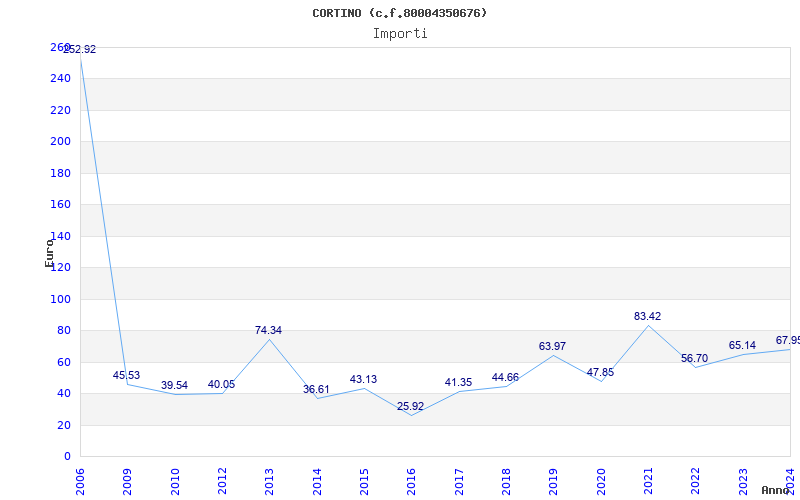The width and height of the screenshot is (800, 500).
Task: Click the 2020 year tick label
Action: tap(601, 482)
